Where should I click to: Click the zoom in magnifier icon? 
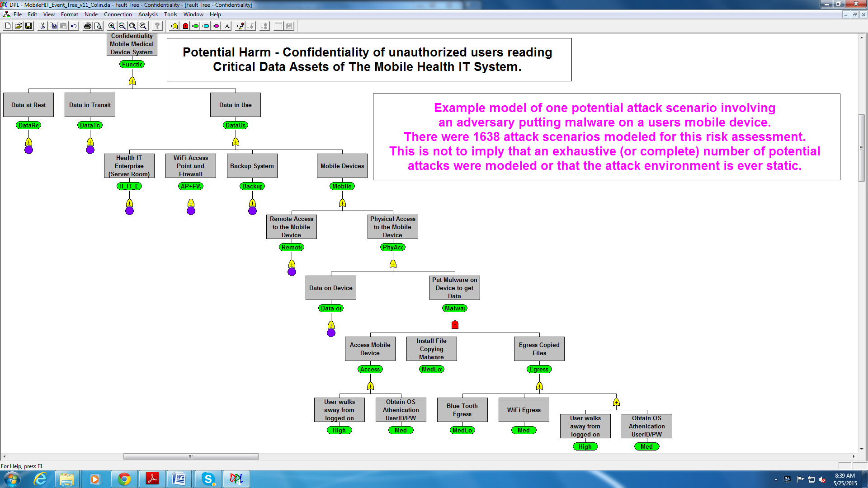pyautogui.click(x=112, y=26)
